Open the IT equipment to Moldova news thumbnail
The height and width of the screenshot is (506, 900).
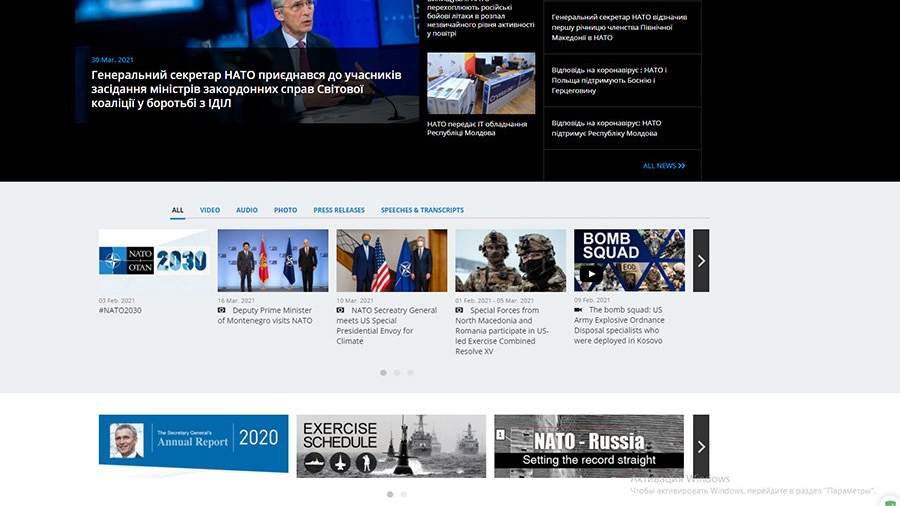tap(481, 83)
